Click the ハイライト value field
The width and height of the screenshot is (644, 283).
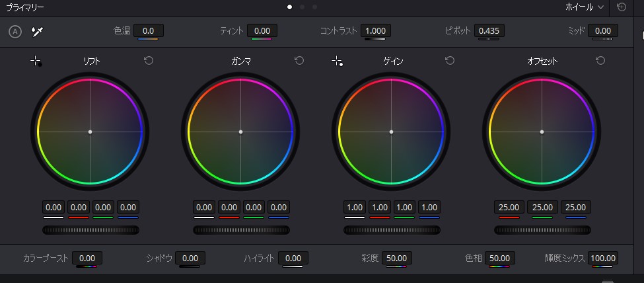pyautogui.click(x=293, y=259)
